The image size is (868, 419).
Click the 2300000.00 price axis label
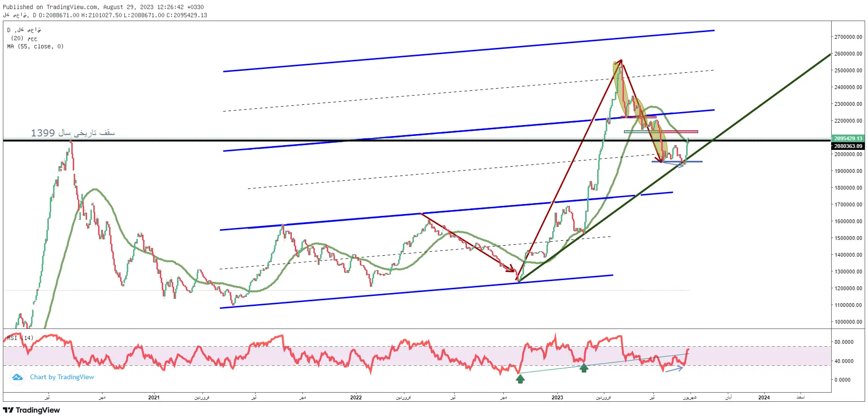pyautogui.click(x=848, y=104)
